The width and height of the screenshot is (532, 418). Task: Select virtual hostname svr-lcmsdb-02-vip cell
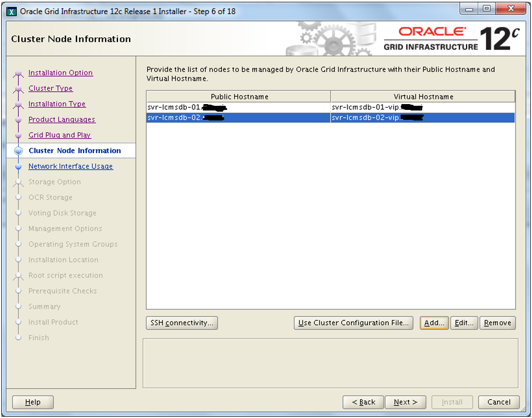423,118
